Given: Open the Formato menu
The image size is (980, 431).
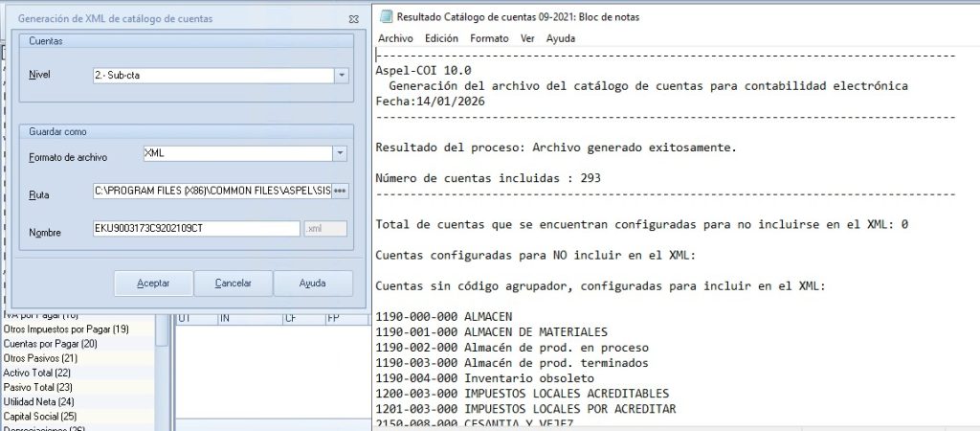Looking at the screenshot, I should pyautogui.click(x=489, y=38).
